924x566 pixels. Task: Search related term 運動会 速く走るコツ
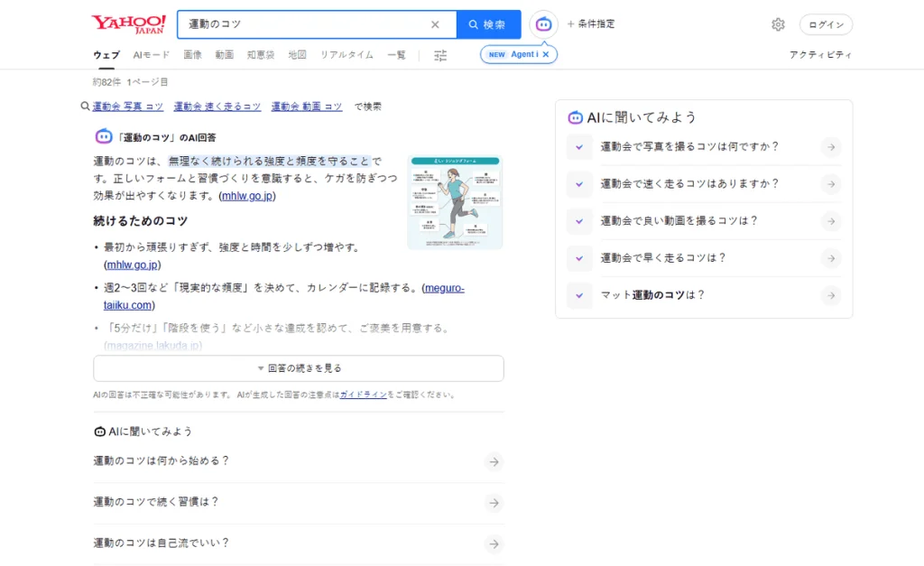click(217, 107)
